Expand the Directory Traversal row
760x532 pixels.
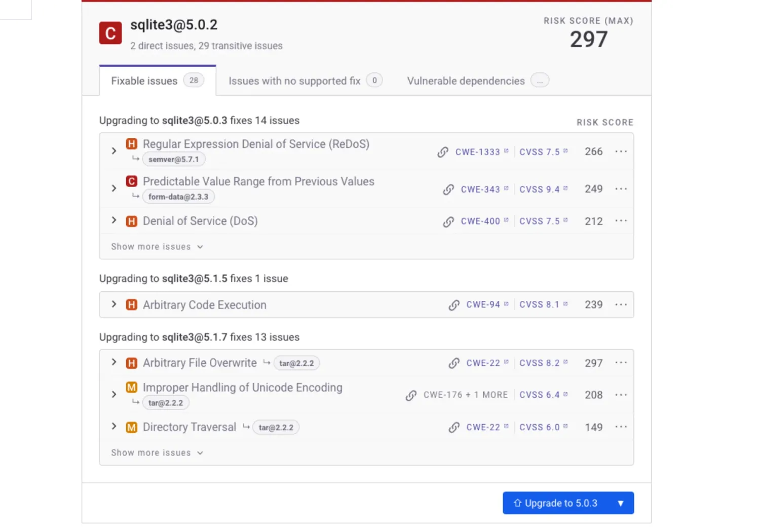coord(114,427)
